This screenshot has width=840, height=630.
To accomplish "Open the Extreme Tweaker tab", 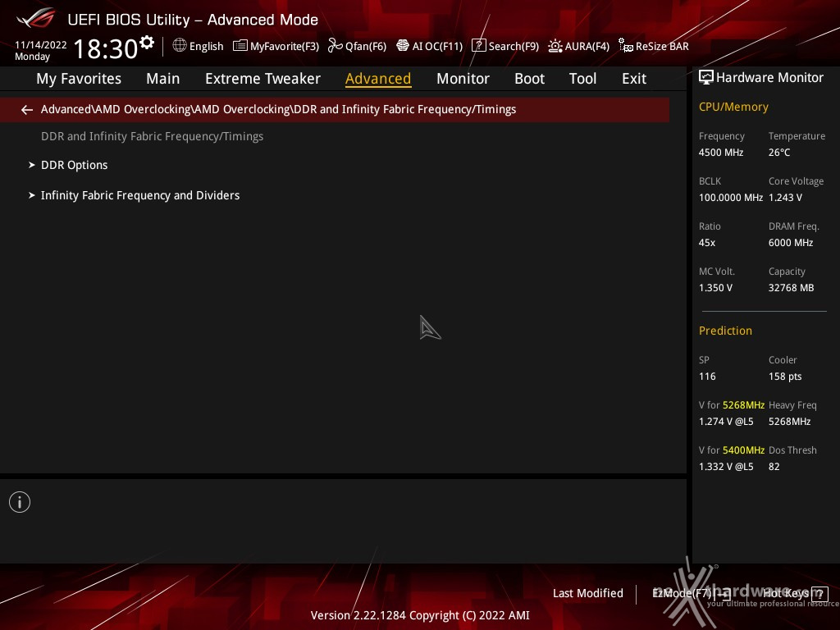I will (x=262, y=79).
